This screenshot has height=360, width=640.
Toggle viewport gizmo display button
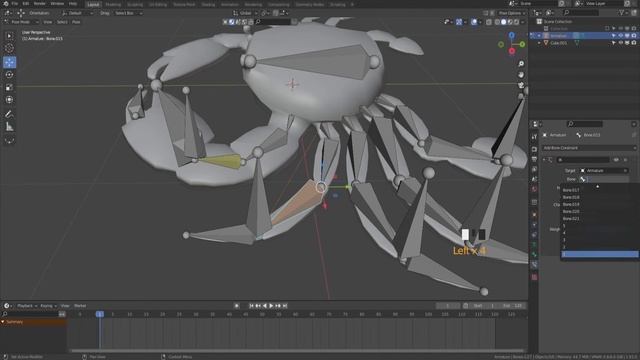click(x=459, y=22)
